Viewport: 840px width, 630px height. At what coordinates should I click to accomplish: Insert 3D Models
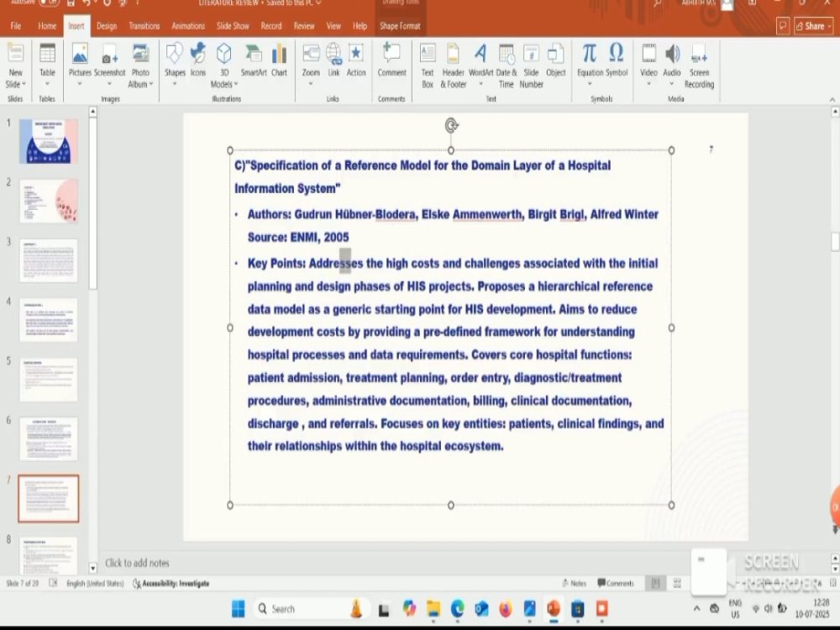tap(224, 66)
